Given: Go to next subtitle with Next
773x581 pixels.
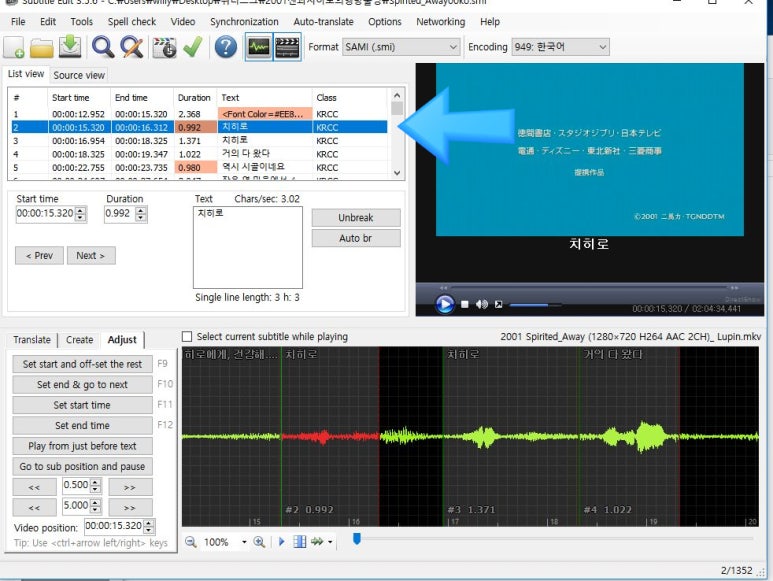Looking at the screenshot, I should tap(91, 255).
